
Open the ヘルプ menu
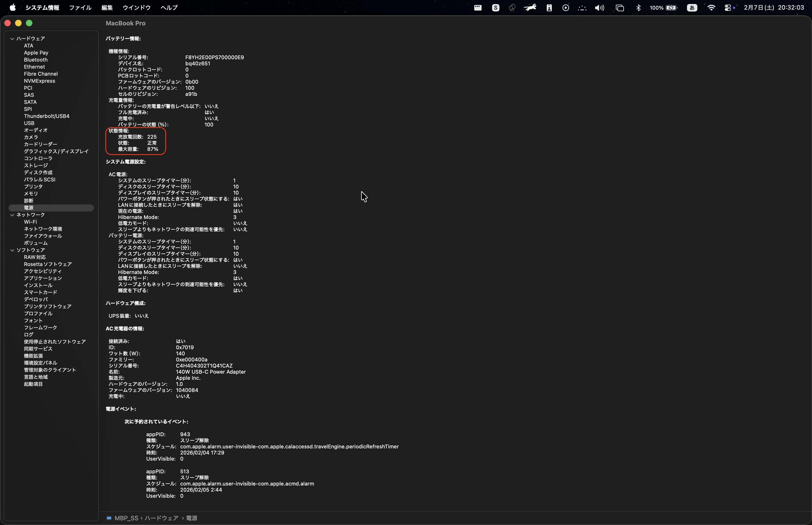pyautogui.click(x=169, y=8)
